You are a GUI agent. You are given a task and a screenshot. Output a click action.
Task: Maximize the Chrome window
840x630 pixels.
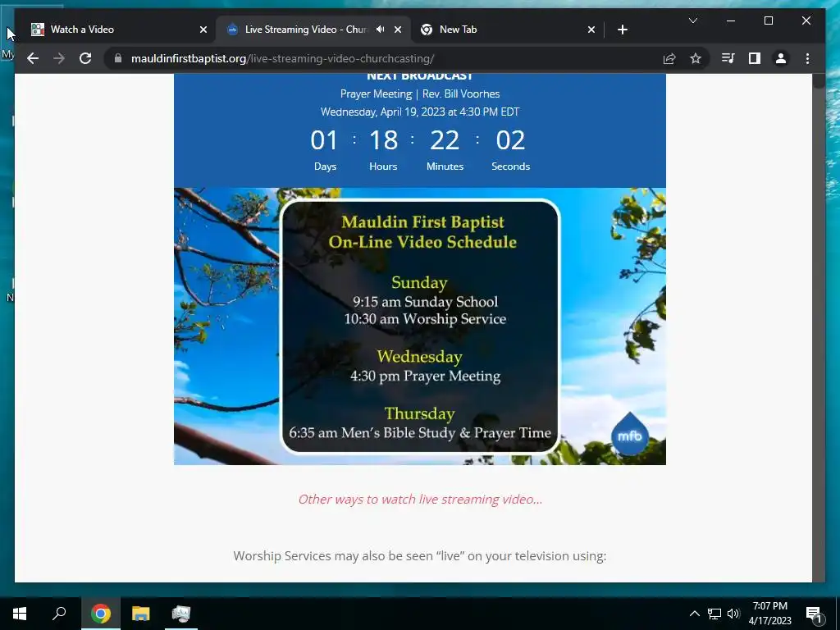768,21
